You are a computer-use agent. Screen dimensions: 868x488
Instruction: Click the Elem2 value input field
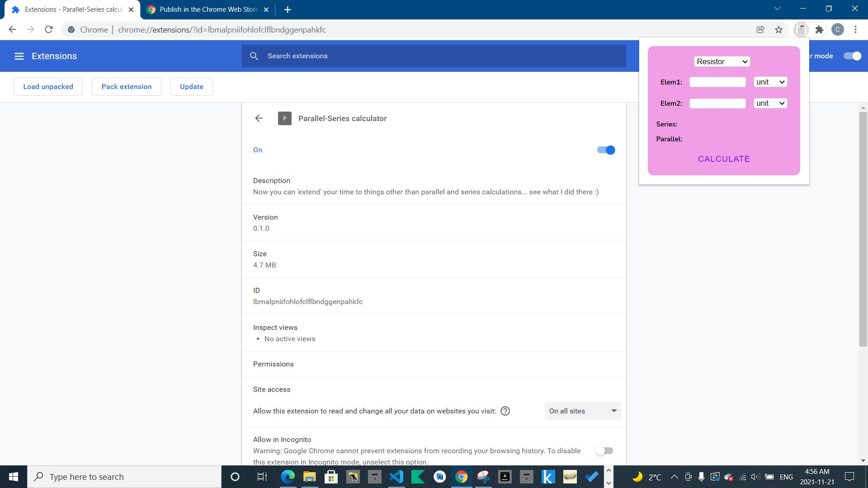717,103
